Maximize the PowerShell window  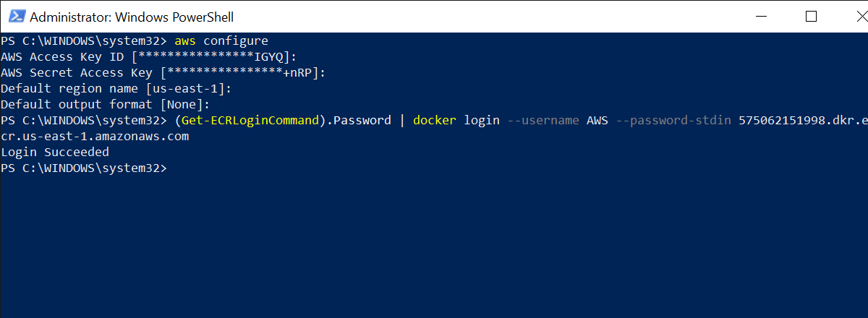click(811, 16)
